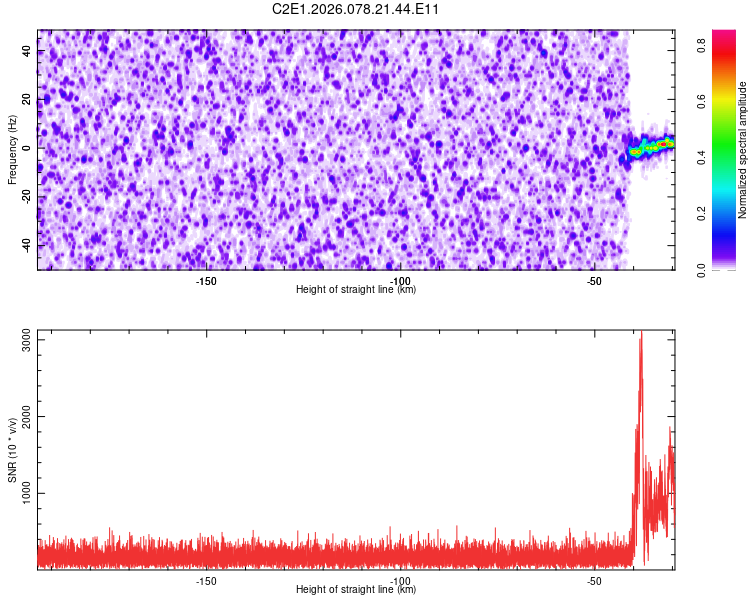Click the bright signal streak in the spectrogram
750x600 pixels.
(652, 147)
